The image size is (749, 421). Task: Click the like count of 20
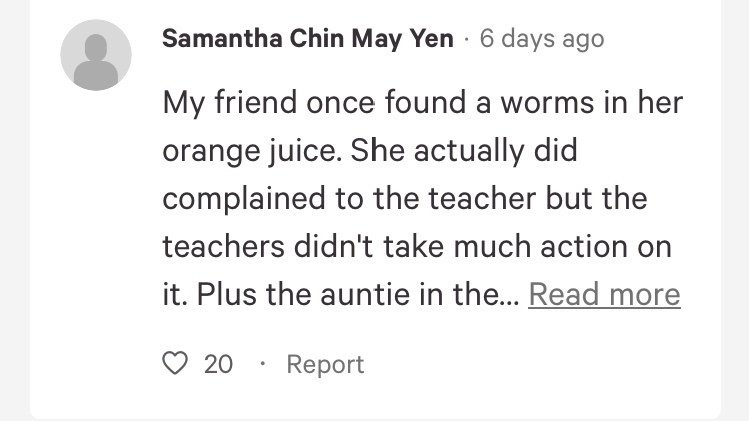point(218,365)
